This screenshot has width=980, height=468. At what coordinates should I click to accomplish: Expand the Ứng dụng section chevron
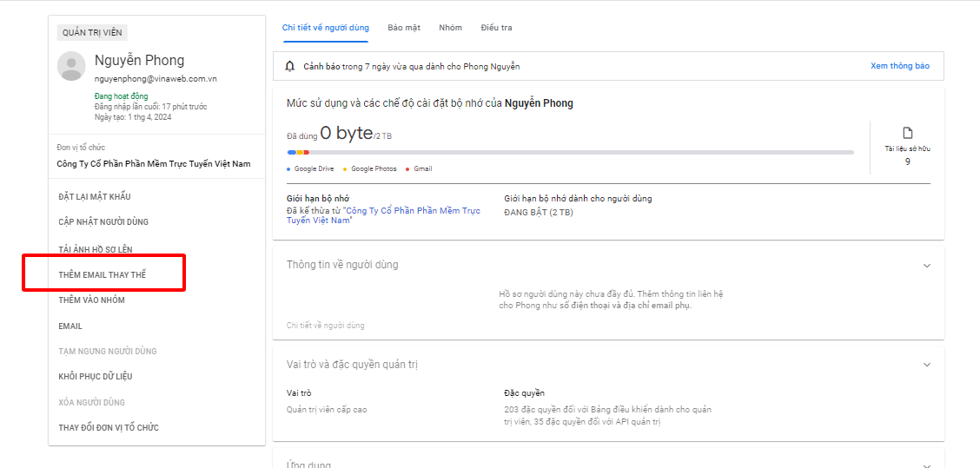tap(926, 465)
